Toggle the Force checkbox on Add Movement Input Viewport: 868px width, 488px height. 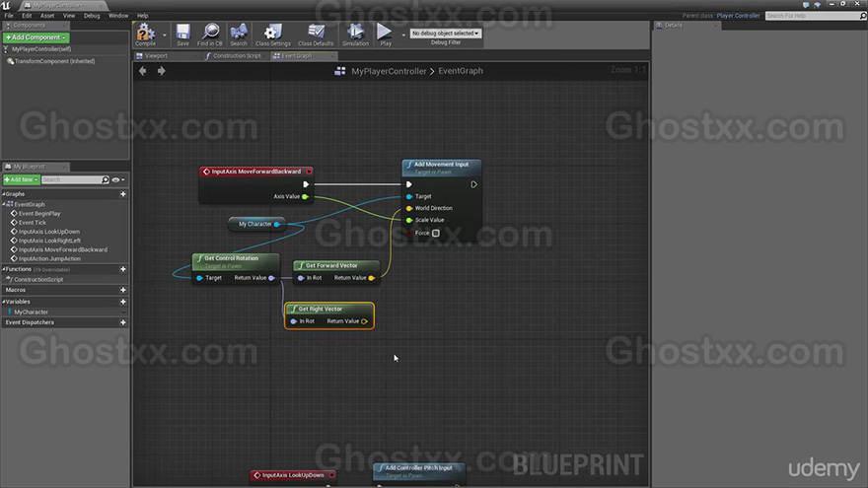[x=436, y=234]
